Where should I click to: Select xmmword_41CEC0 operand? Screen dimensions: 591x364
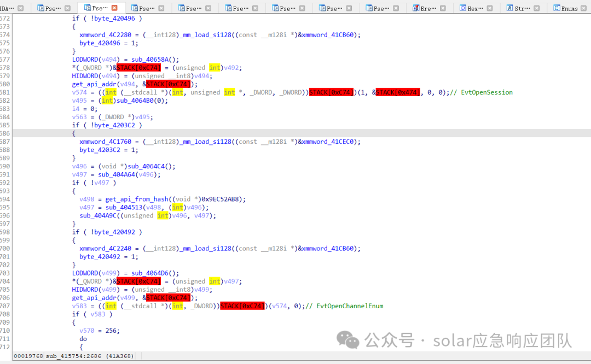[328, 142]
